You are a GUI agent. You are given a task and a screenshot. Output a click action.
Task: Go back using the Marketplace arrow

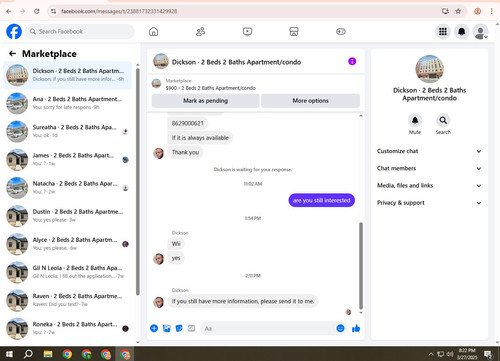pyautogui.click(x=13, y=53)
